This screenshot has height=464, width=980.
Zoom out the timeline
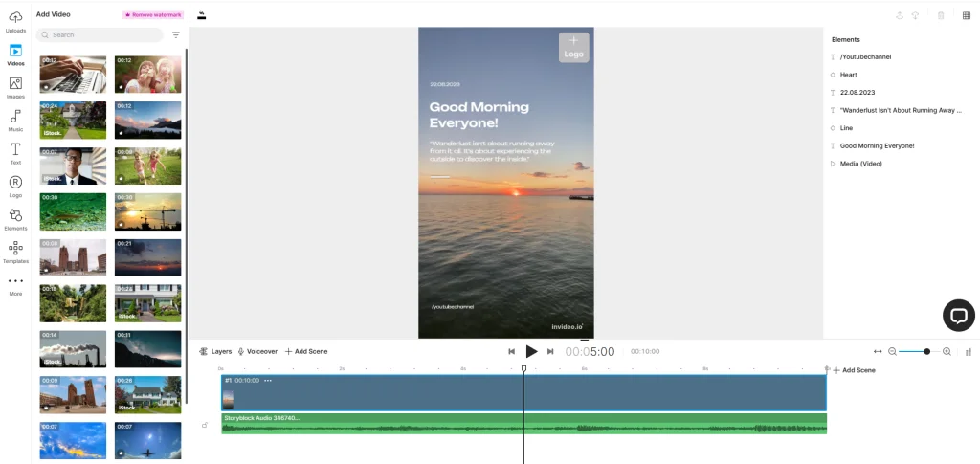[892, 352]
